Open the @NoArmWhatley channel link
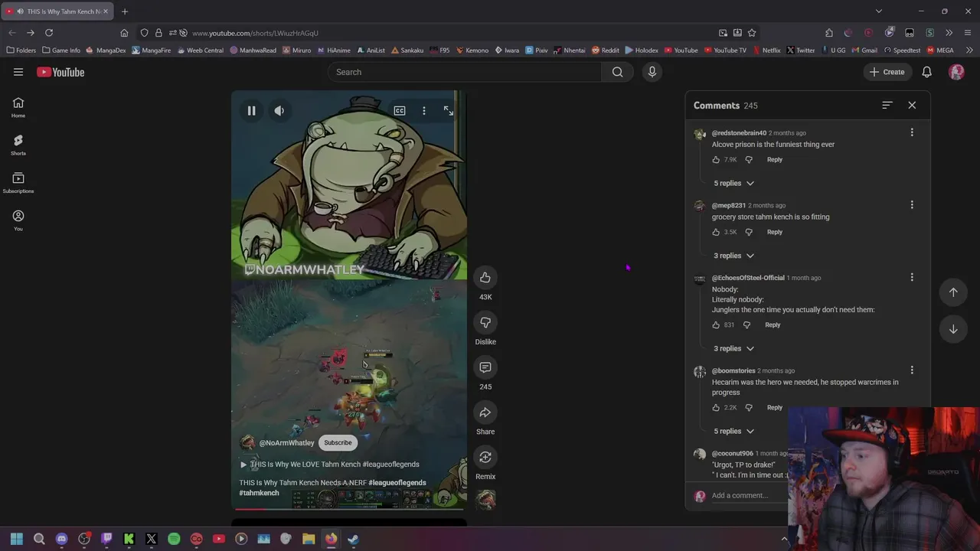The image size is (980, 551). click(286, 443)
